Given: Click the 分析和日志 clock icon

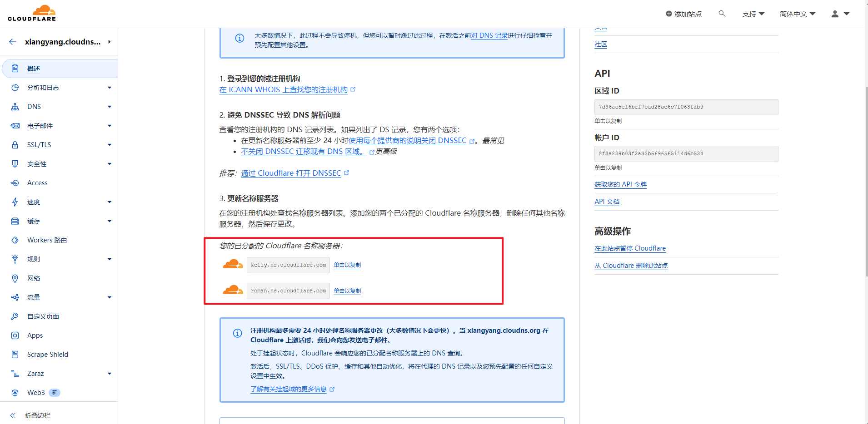Looking at the screenshot, I should point(15,88).
